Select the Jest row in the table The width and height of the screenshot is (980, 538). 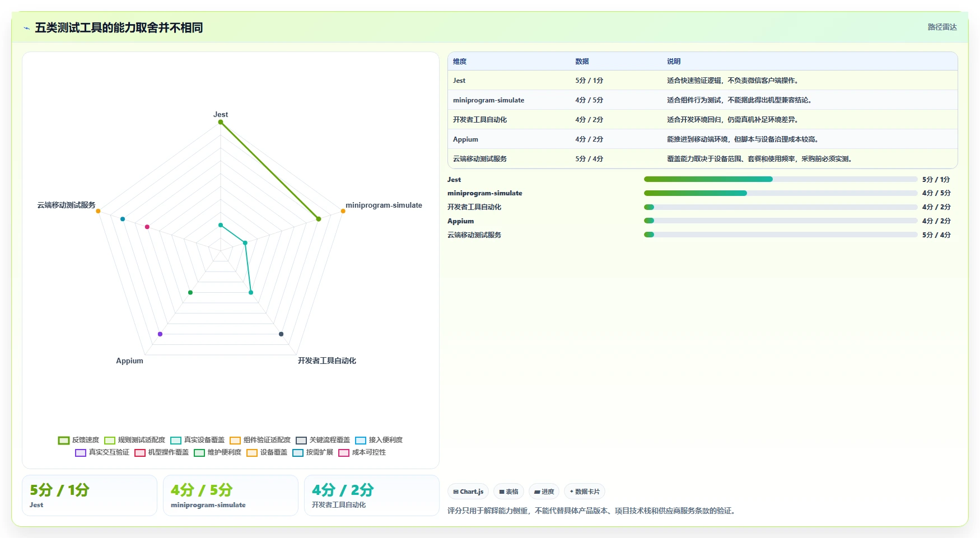tap(702, 81)
